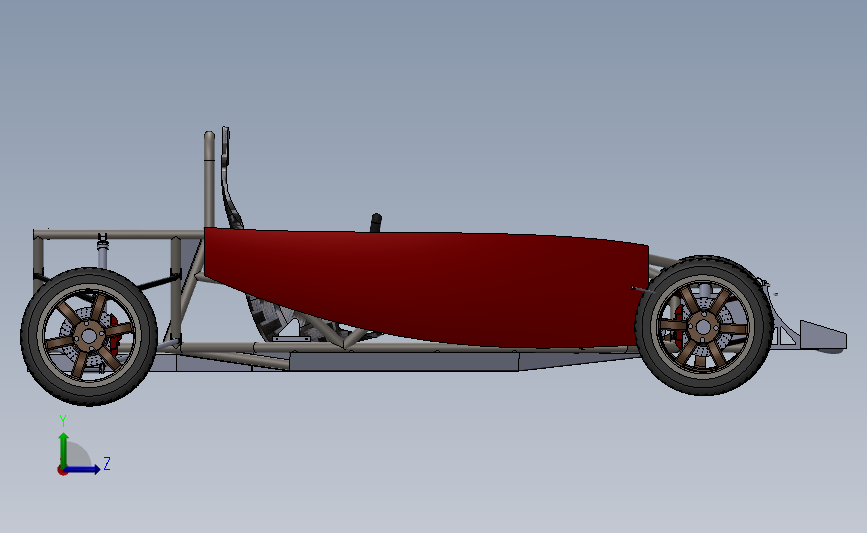Select the black gear shift lever
This screenshot has width=867, height=533.
click(x=376, y=222)
